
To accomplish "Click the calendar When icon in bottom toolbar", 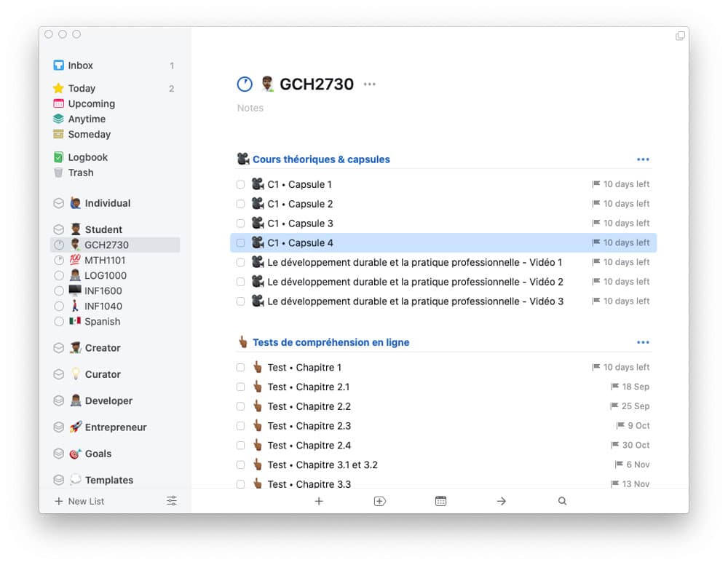I will [440, 501].
